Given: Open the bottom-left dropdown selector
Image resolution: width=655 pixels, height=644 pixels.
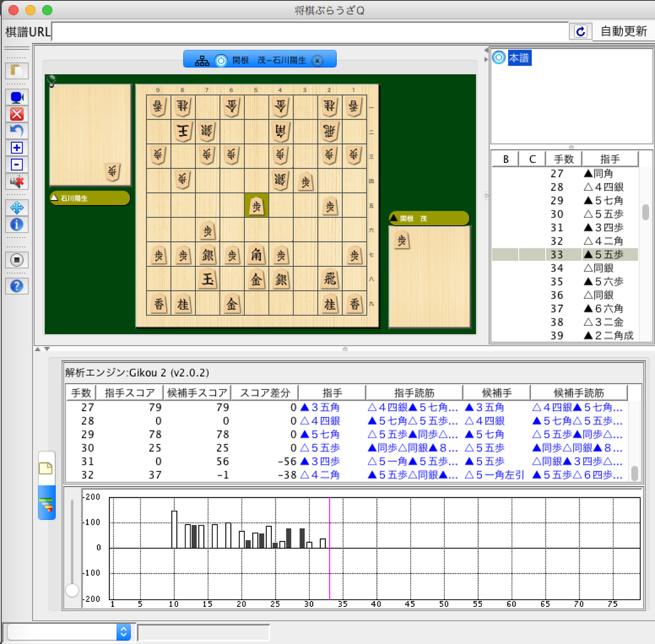Looking at the screenshot, I should 69,632.
